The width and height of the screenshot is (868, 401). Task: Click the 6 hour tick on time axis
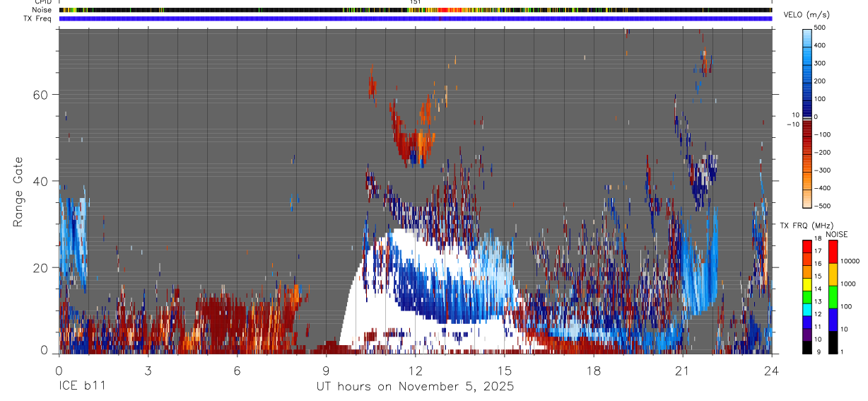pyautogui.click(x=237, y=370)
